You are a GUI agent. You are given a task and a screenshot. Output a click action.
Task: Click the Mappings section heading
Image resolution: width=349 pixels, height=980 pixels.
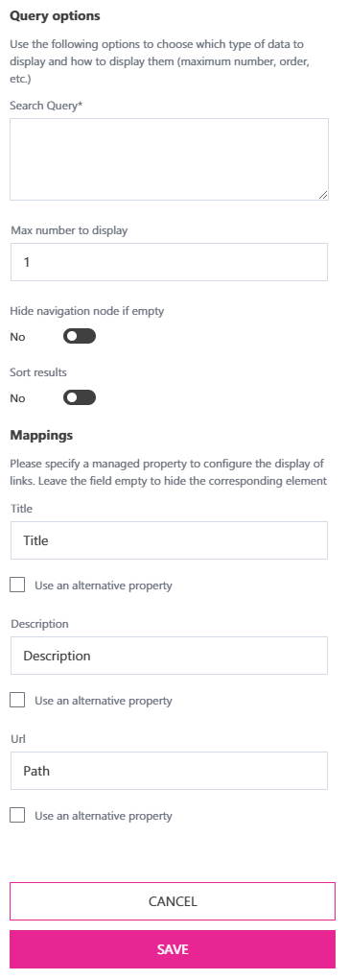[41, 435]
